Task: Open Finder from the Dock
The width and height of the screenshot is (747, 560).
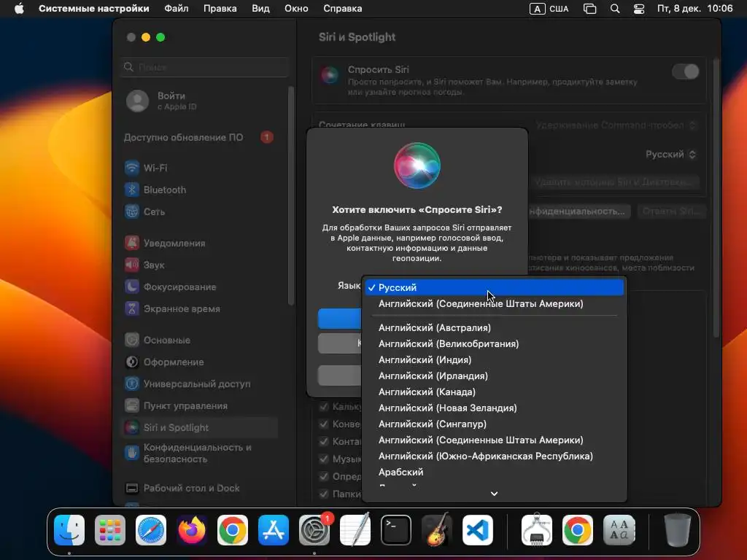Action: (69, 530)
